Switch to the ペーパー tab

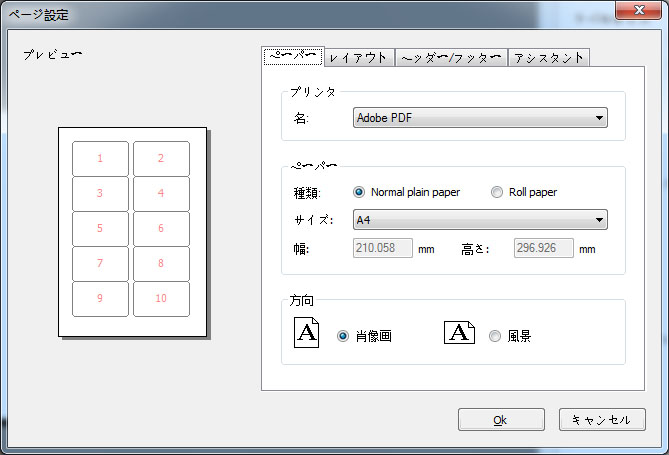click(x=293, y=56)
